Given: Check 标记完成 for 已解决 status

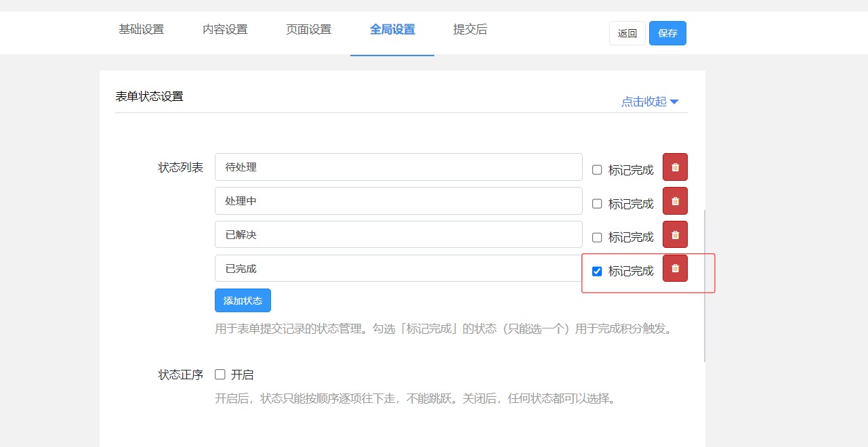Looking at the screenshot, I should [x=597, y=238].
